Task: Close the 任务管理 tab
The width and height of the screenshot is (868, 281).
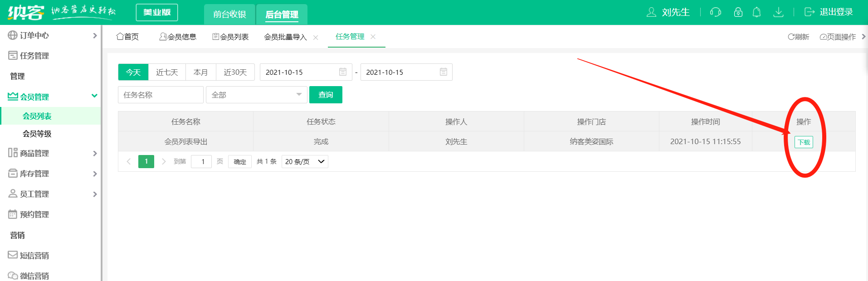Action: (373, 37)
